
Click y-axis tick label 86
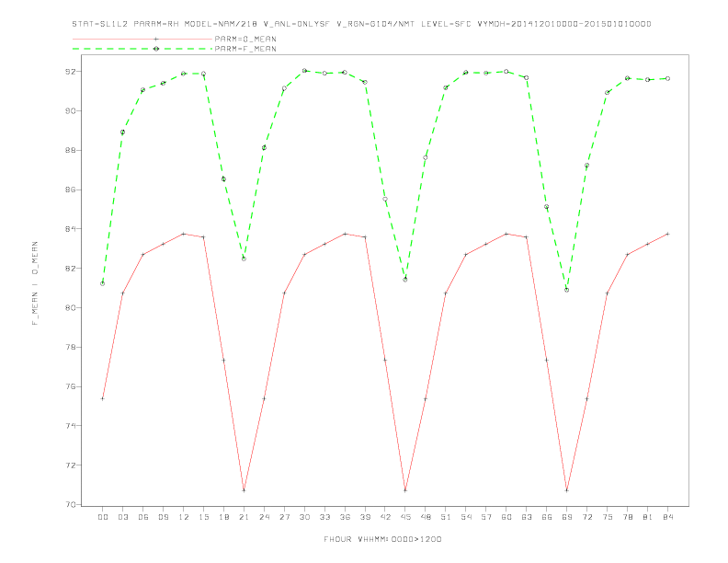[70, 190]
